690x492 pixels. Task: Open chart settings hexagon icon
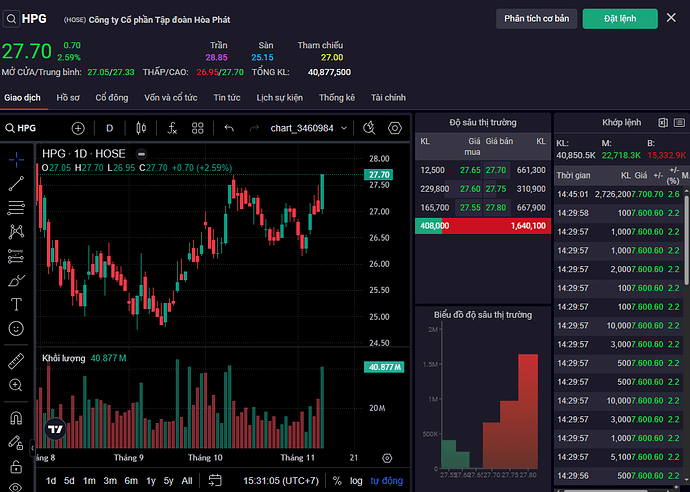tap(395, 128)
